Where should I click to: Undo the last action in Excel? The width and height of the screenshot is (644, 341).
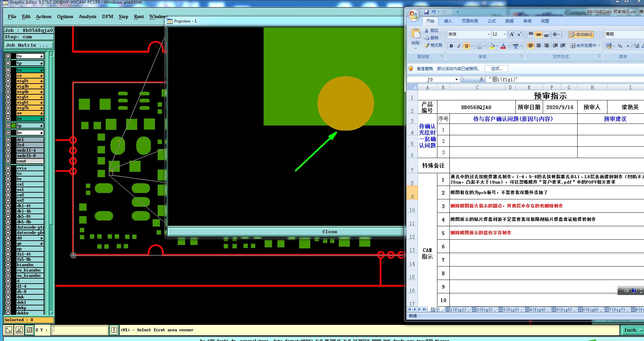pos(433,12)
